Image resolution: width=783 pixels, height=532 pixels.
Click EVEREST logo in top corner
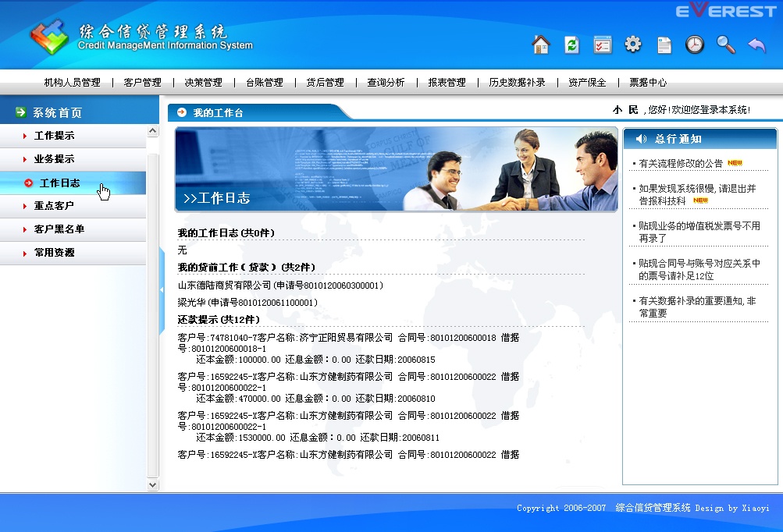click(725, 10)
